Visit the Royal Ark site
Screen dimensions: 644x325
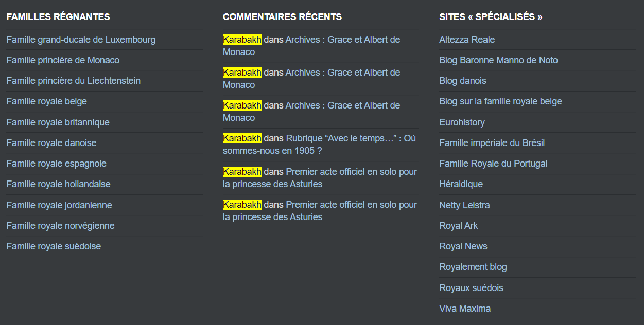pyautogui.click(x=458, y=226)
